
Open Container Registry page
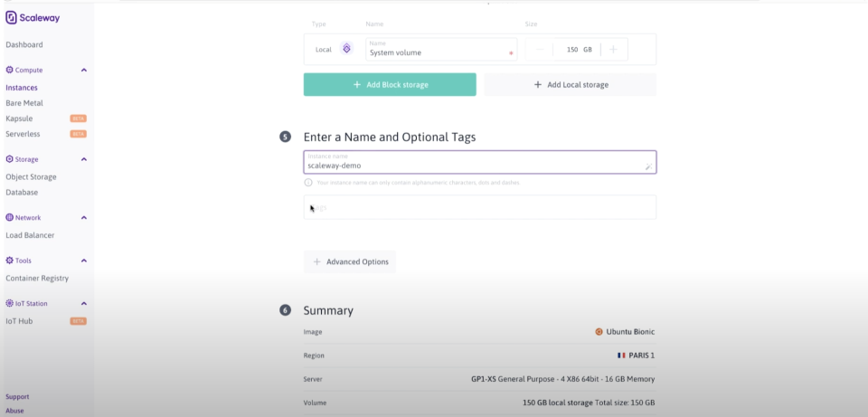coord(37,279)
